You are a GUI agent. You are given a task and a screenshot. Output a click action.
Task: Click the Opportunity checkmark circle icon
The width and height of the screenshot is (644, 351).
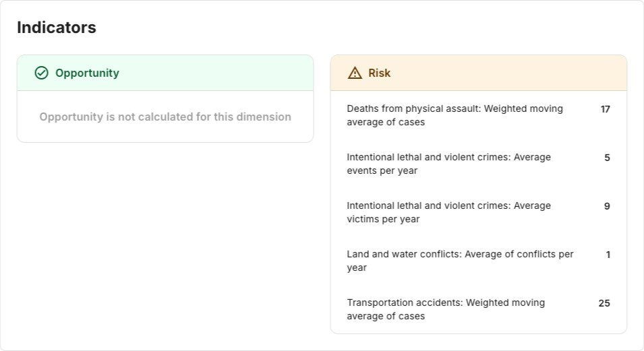tap(41, 73)
